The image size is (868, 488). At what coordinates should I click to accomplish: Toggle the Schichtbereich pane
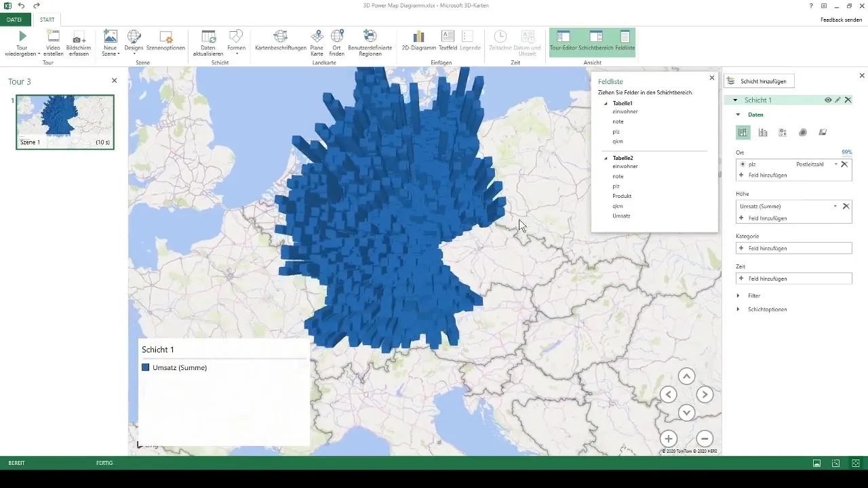[x=596, y=41]
